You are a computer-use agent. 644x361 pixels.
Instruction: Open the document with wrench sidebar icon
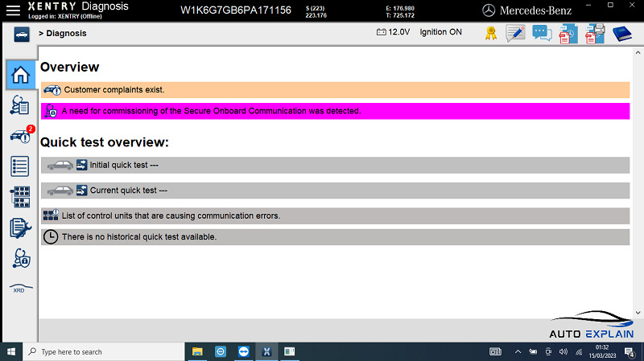pos(20,228)
